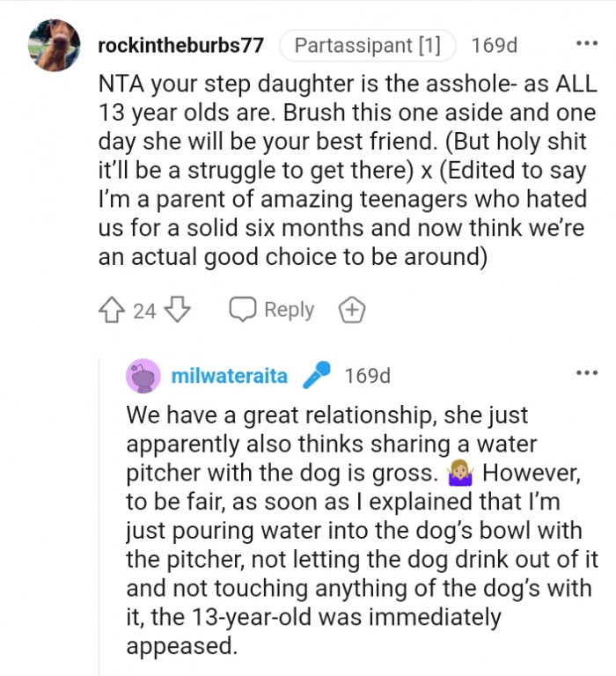Click the vote score 24
Viewport: 616px width, 676px height.
pos(144,310)
